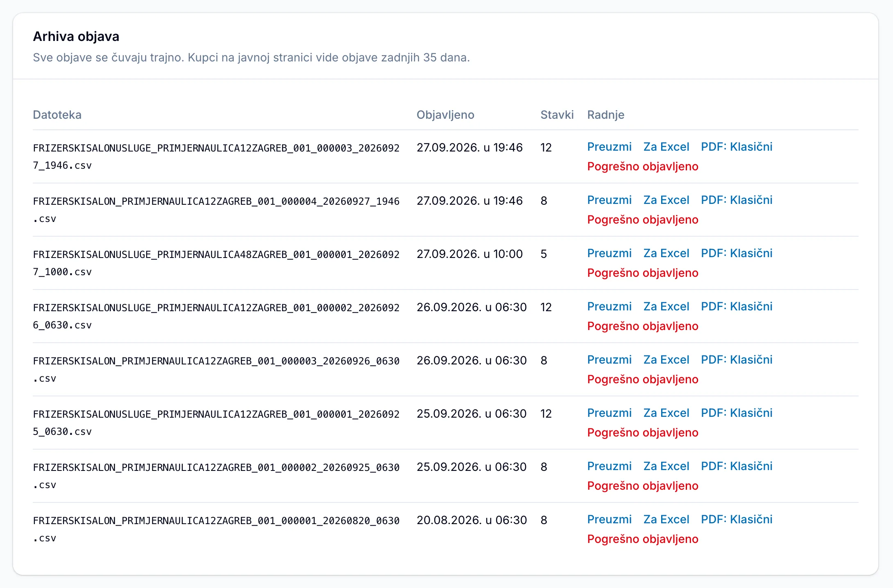Click Preuzmi for file 000003_20260927_1946

click(609, 147)
